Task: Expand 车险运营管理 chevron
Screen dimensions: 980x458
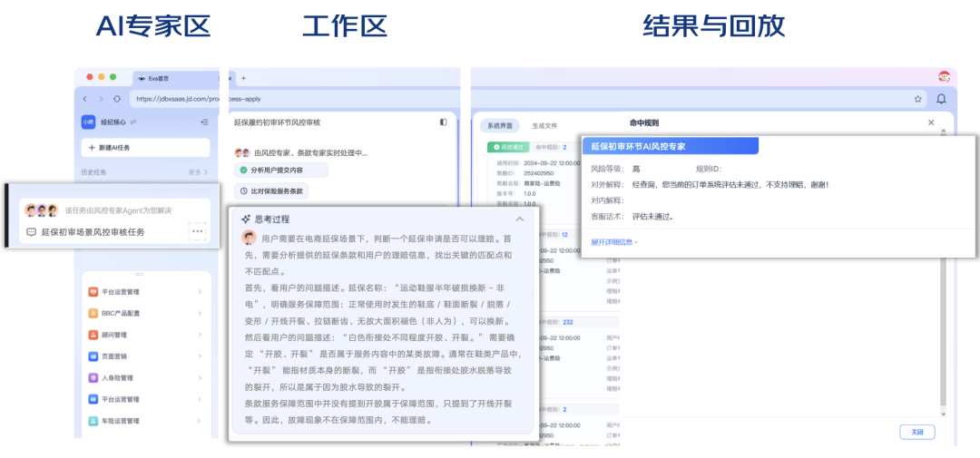Action: pyautogui.click(x=200, y=421)
